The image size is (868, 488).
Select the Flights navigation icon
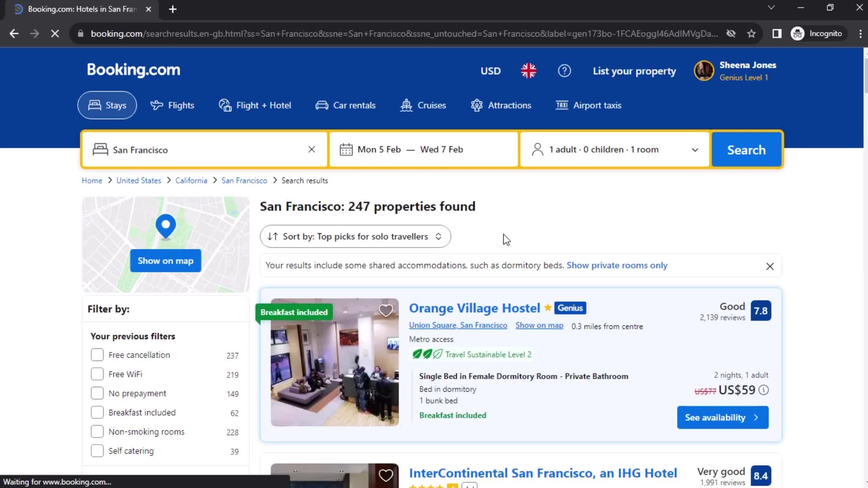click(x=156, y=105)
